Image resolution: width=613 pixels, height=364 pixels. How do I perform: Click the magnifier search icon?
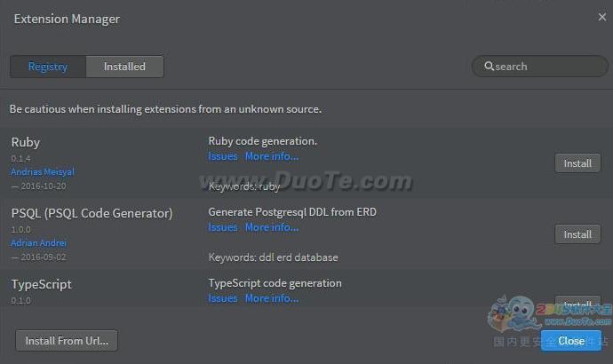coord(489,66)
